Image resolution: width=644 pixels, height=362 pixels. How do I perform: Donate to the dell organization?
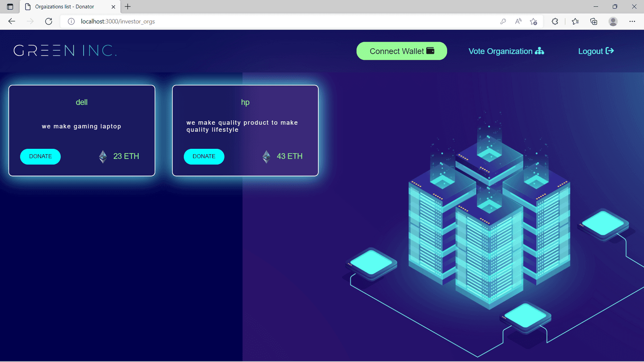tap(40, 156)
